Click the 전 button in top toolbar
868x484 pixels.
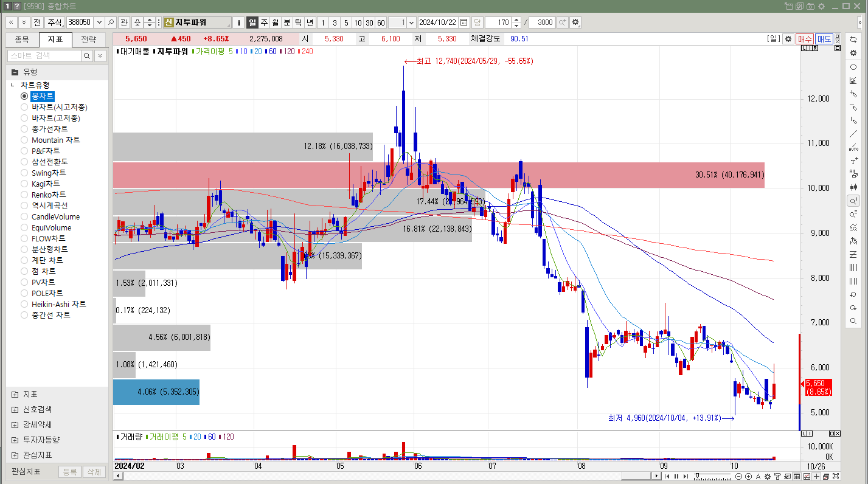coord(37,22)
